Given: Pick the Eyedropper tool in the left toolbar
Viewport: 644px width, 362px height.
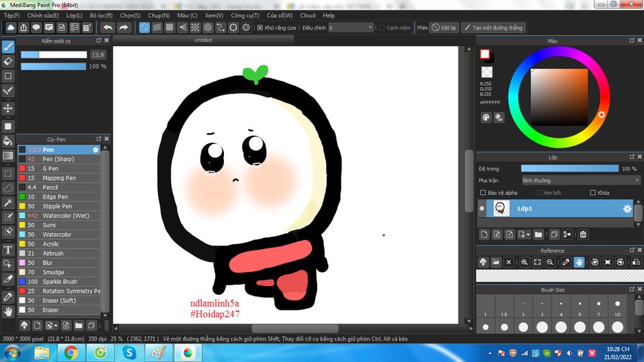Looking at the screenshot, I should click(x=8, y=297).
